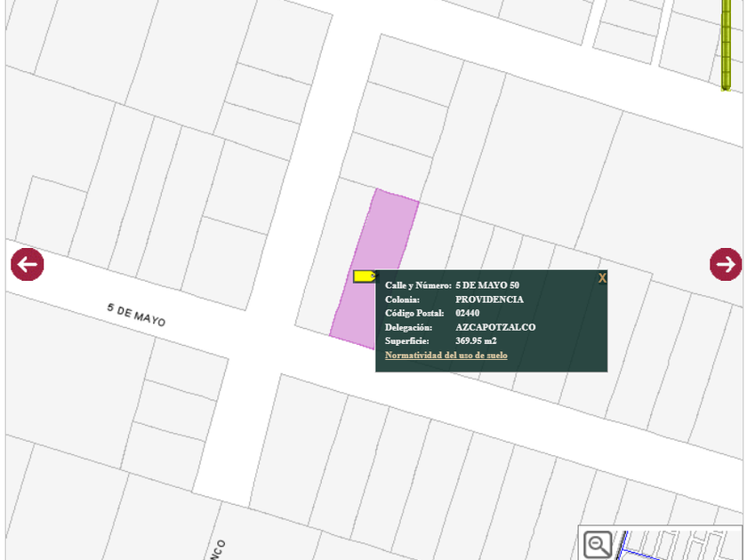This screenshot has width=747, height=560.
Task: Open Normatividad del uso de suelo link
Action: point(446,356)
